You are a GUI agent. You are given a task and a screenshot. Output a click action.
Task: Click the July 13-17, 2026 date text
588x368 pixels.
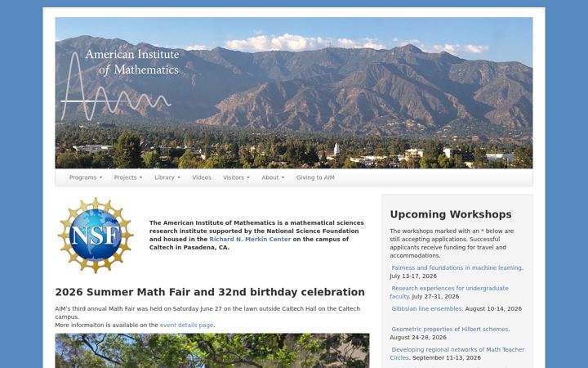pyautogui.click(x=413, y=276)
